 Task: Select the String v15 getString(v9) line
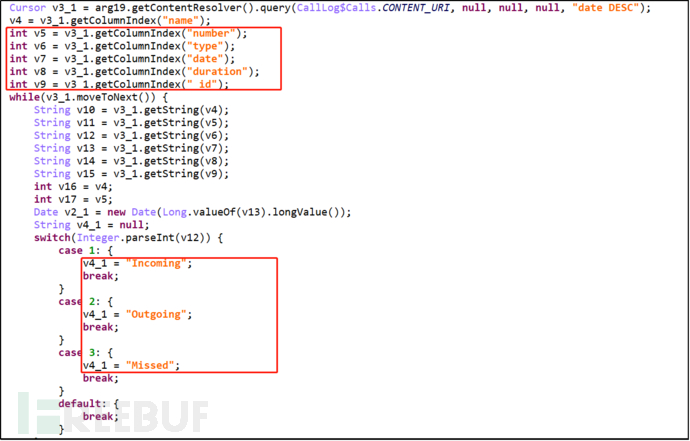(x=132, y=173)
